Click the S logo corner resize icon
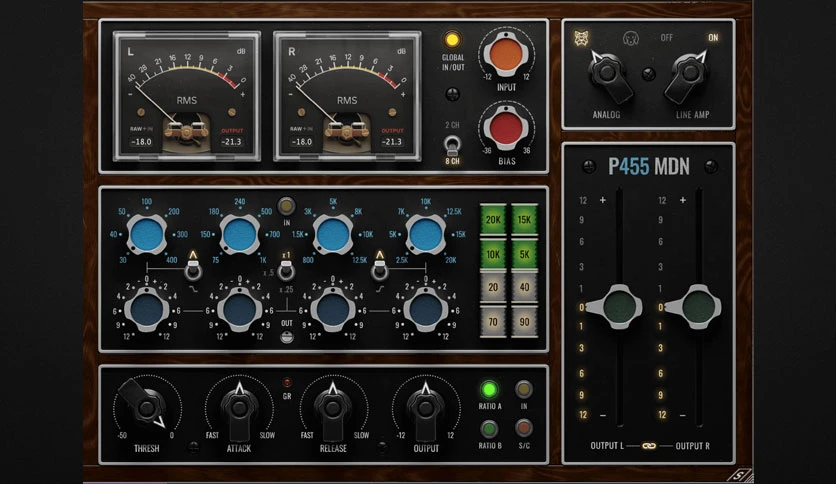This screenshot has height=484, width=836. tap(740, 475)
